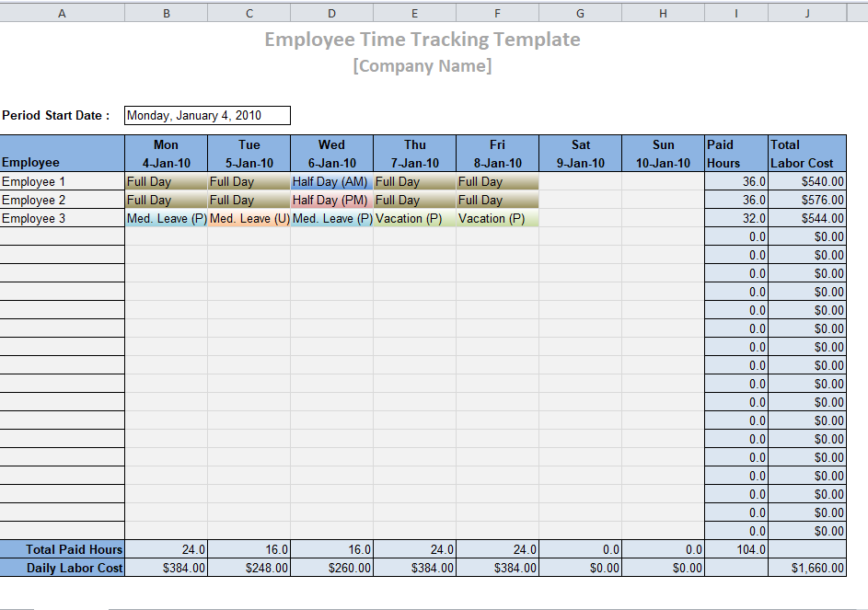Click the Period Start Date field
Viewport: 868px width, 610px height.
pyautogui.click(x=207, y=116)
